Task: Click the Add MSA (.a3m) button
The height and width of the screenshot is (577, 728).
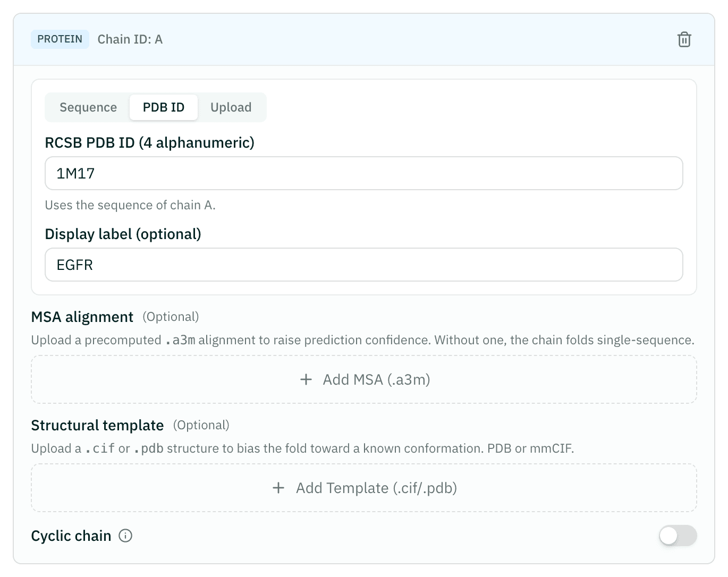Action: 364,379
